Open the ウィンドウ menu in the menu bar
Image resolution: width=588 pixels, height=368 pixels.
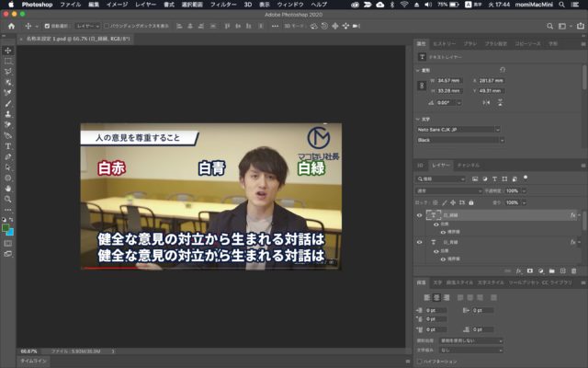[290, 5]
